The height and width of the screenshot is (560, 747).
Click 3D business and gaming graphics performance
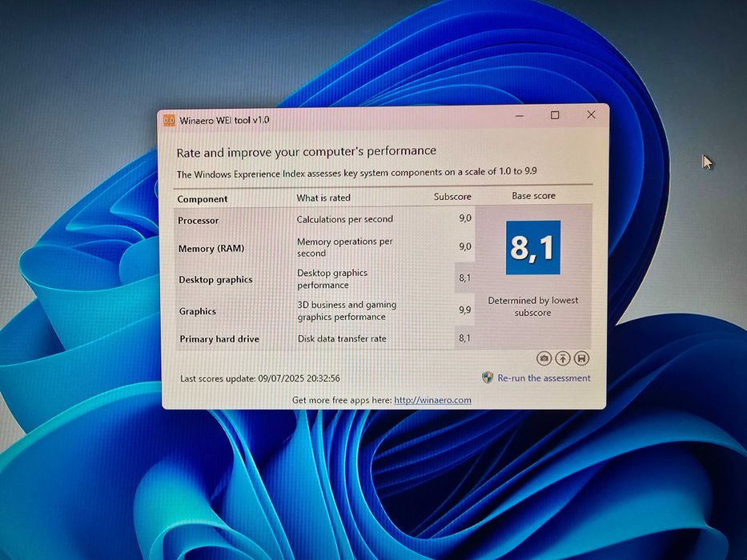(347, 311)
